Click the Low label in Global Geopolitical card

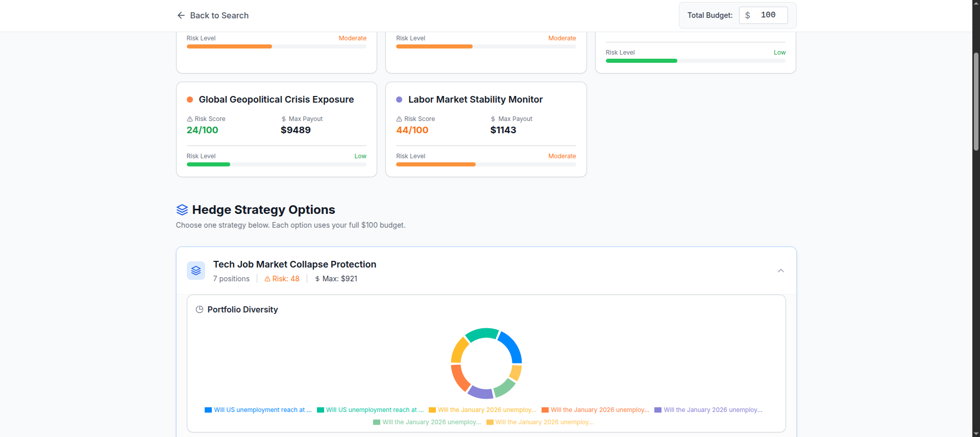(x=360, y=156)
